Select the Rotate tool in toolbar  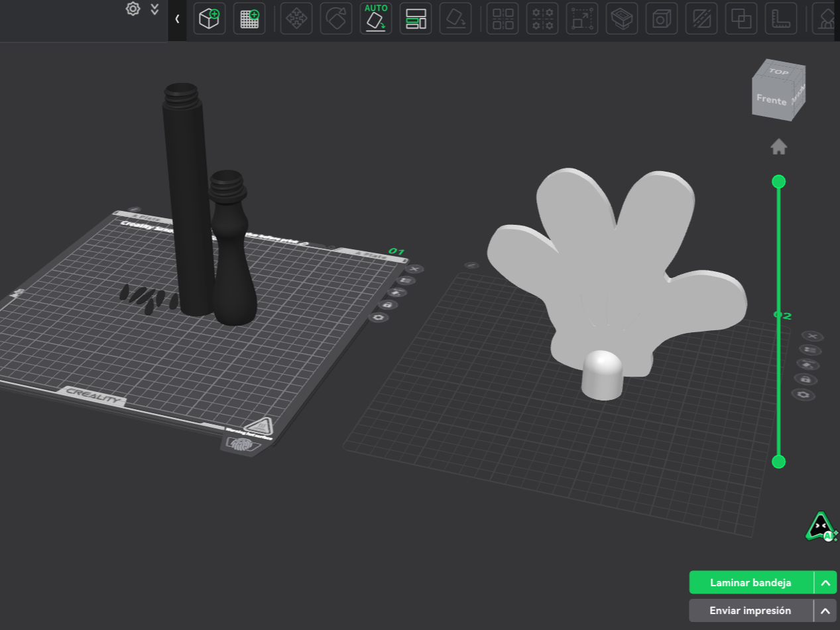336,19
